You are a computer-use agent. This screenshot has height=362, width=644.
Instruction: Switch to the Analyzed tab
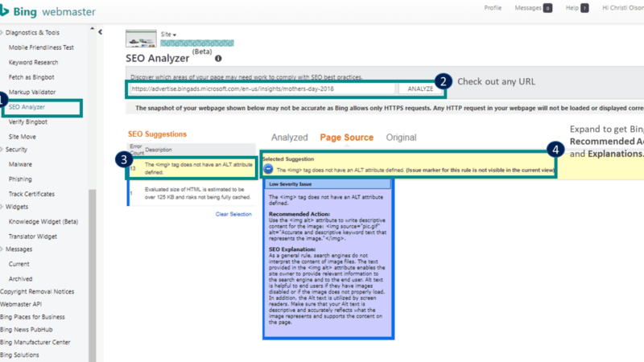[289, 138]
